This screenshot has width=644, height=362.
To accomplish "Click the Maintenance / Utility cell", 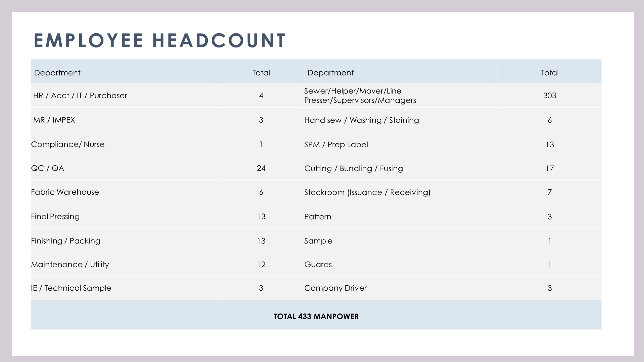I will 70,264.
